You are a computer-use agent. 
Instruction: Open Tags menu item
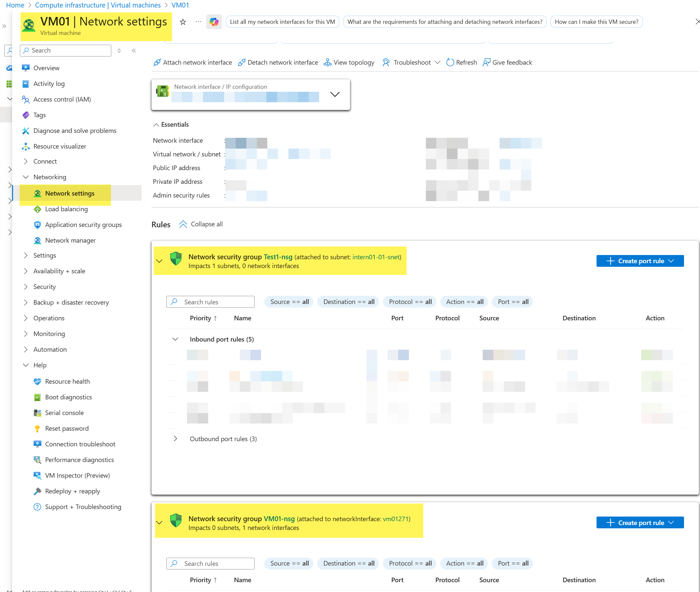[x=39, y=115]
